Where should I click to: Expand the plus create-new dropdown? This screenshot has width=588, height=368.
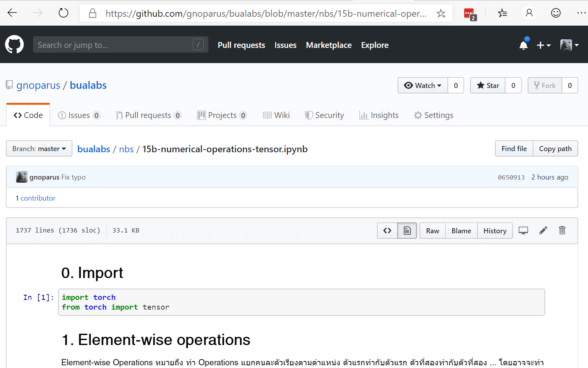[543, 45]
